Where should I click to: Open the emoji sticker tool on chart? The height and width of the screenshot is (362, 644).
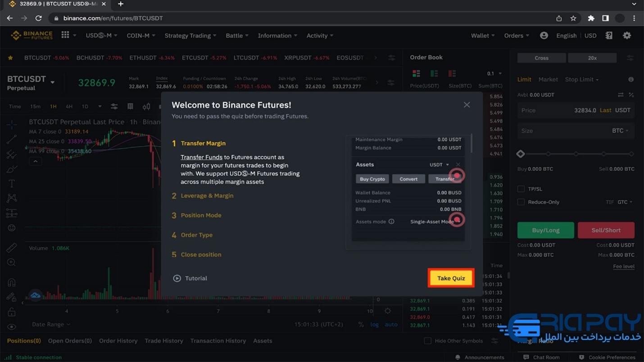click(x=12, y=228)
